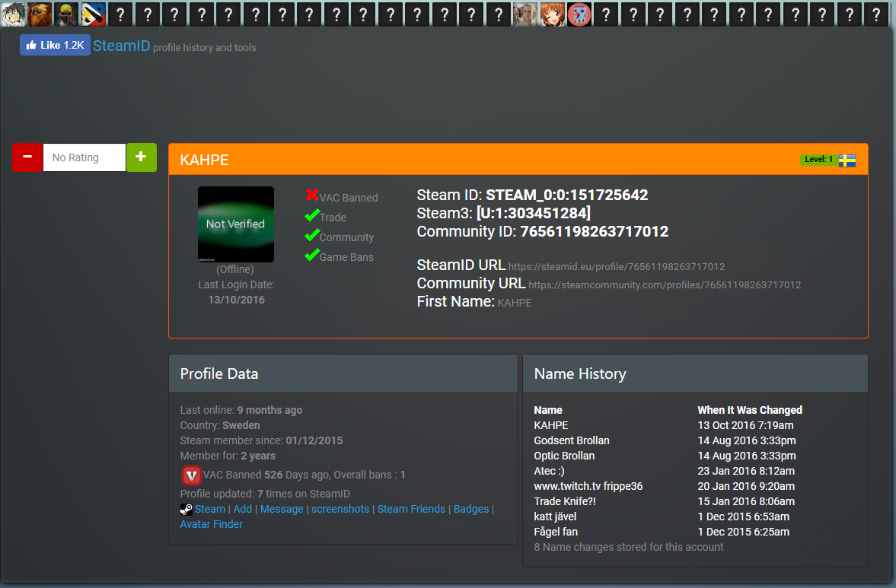Click question-mark avatar just left of blond man avatar
This screenshot has height=588, width=896.
(x=499, y=14)
